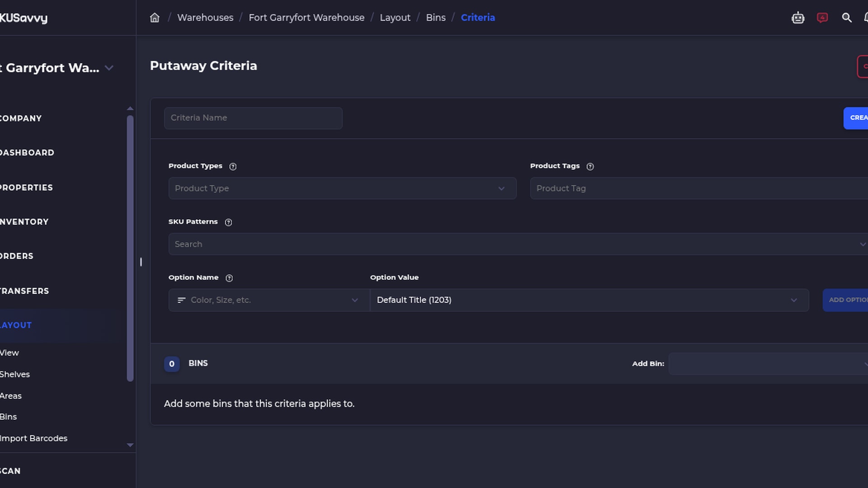Click the Add Option button
The height and width of the screenshot is (488, 868).
[845, 300]
